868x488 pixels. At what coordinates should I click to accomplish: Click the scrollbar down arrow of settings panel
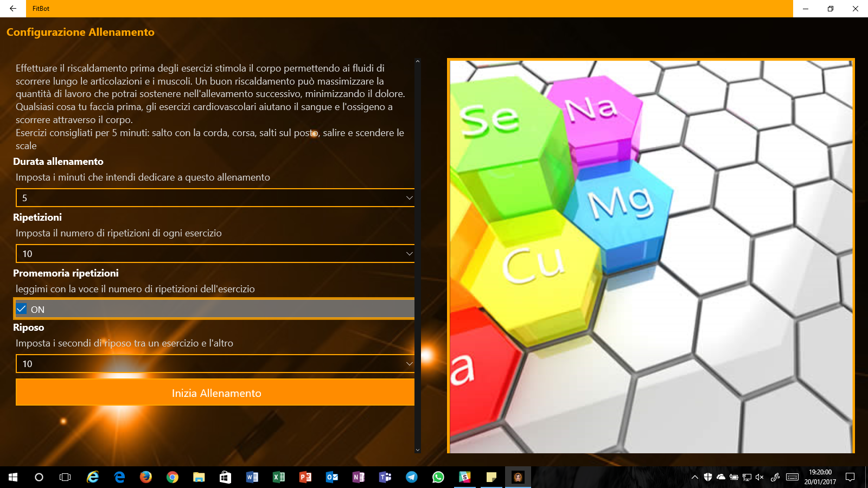pos(418,450)
